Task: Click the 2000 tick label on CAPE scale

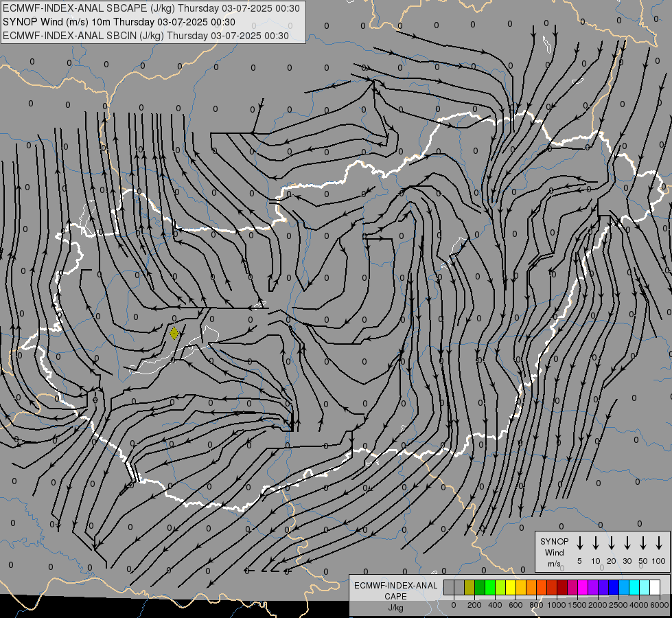Action: point(598,605)
